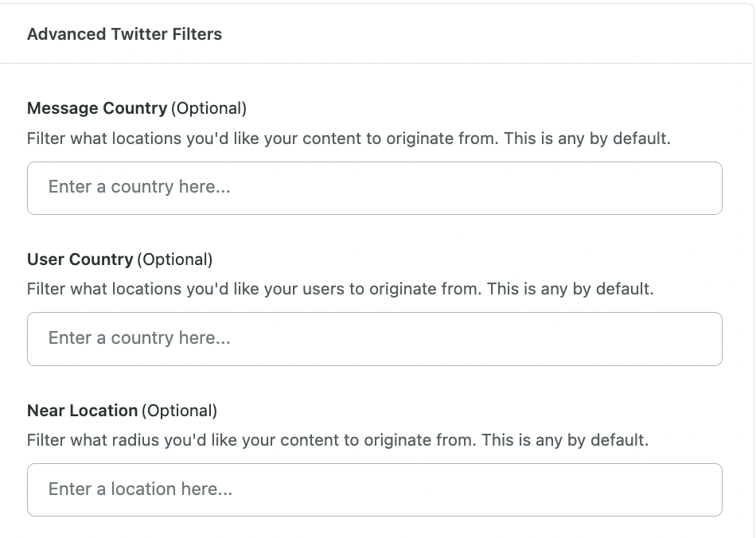Click default note under Near Location

click(x=565, y=439)
